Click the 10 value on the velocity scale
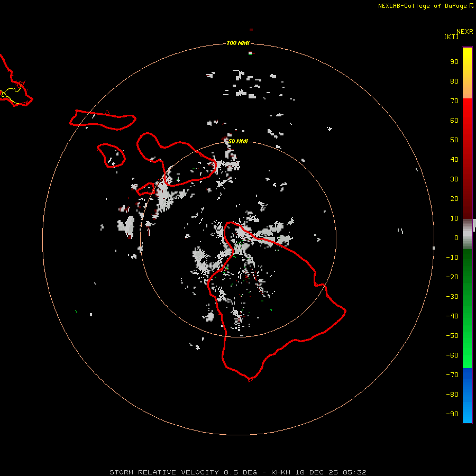The width and height of the screenshot is (476, 476). coord(454,218)
